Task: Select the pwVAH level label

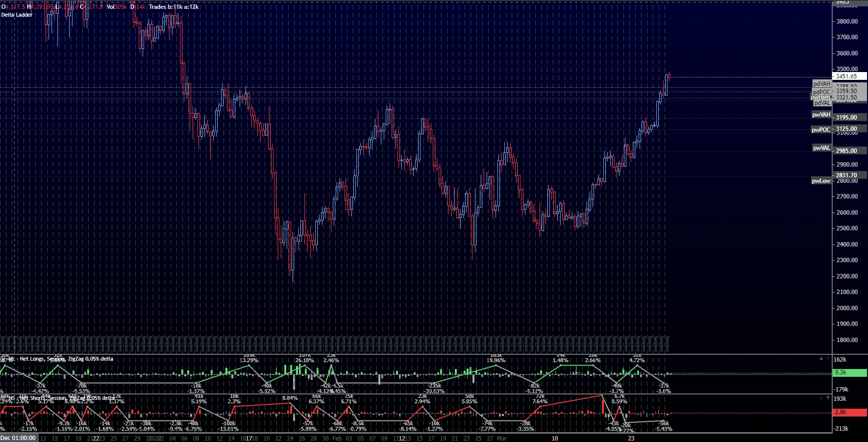Action: point(821,115)
